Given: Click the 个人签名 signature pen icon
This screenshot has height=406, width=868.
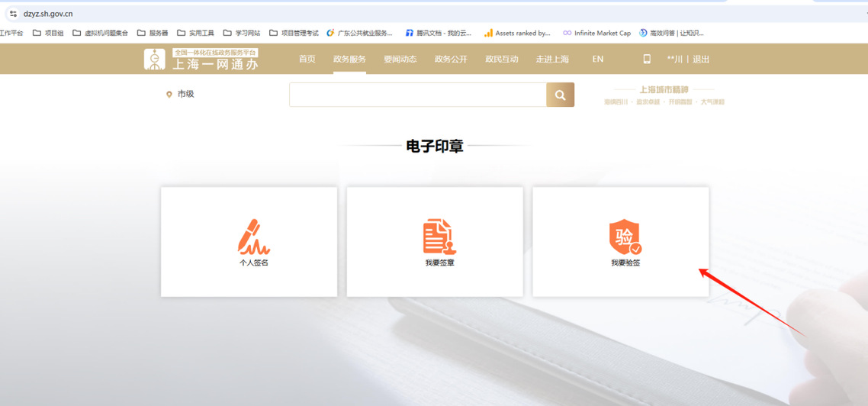Looking at the screenshot, I should pyautogui.click(x=253, y=237).
